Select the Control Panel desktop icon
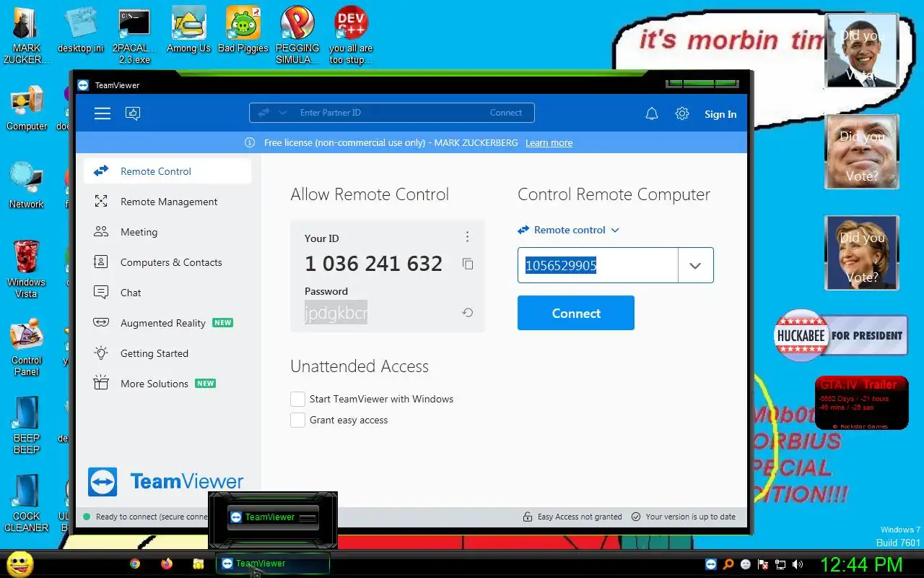This screenshot has height=578, width=924. click(27, 348)
